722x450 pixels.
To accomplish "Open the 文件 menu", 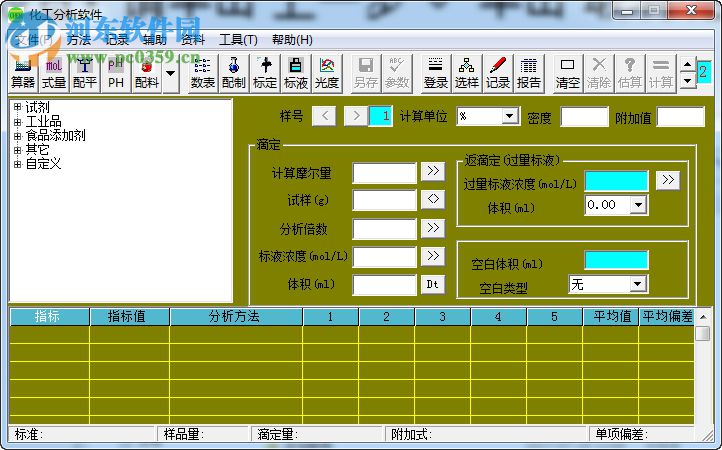I will point(34,40).
